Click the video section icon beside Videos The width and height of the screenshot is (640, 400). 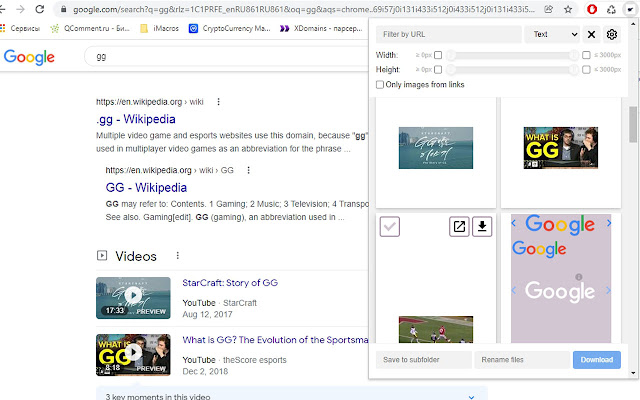tap(102, 256)
